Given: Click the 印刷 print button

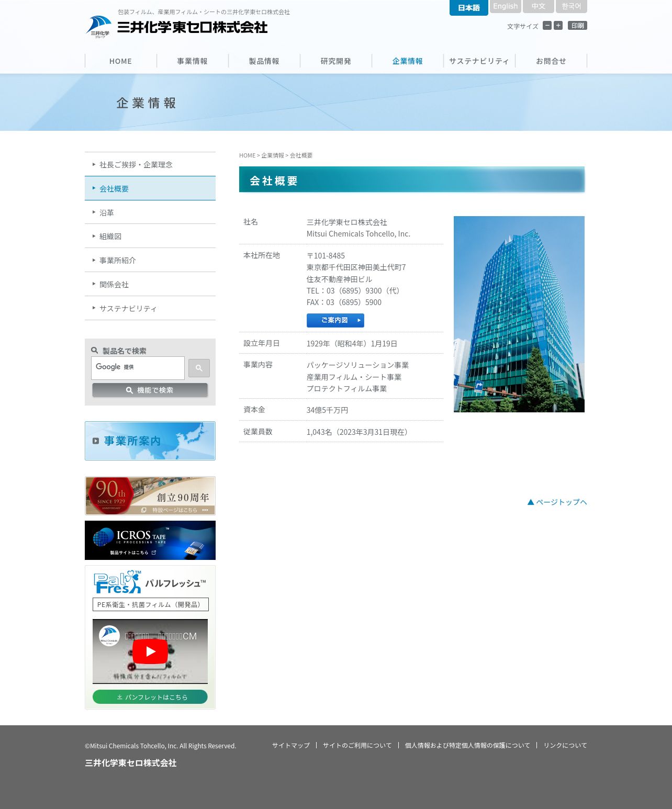Looking at the screenshot, I should pos(577,26).
